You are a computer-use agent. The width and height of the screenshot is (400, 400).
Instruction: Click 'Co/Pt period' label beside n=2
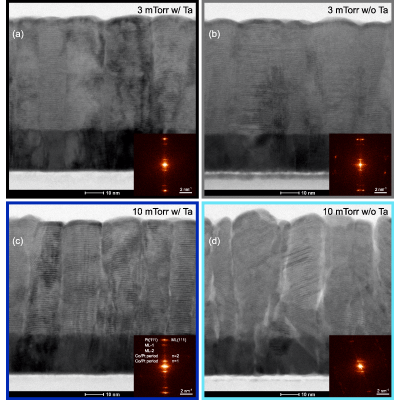146,356
